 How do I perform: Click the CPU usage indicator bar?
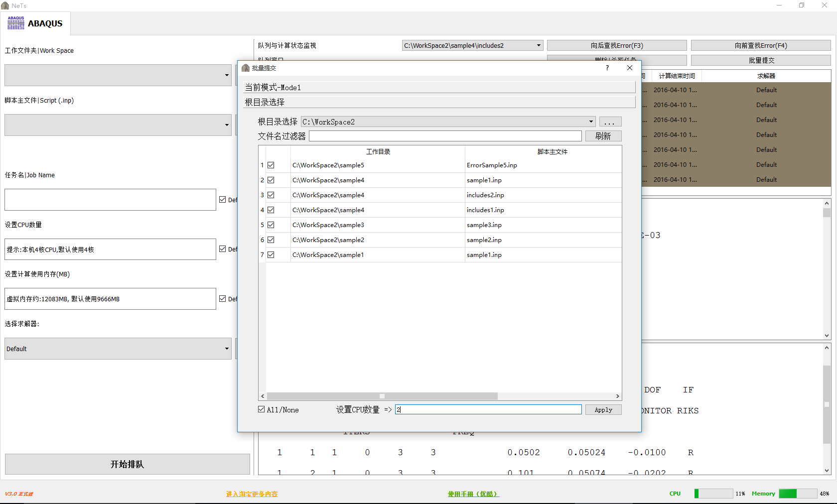713,494
